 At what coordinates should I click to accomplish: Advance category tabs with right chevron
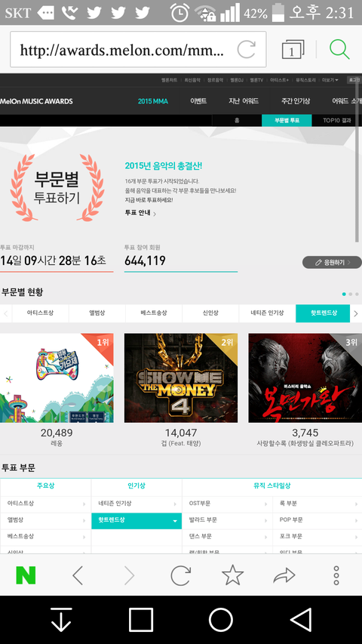point(356,313)
